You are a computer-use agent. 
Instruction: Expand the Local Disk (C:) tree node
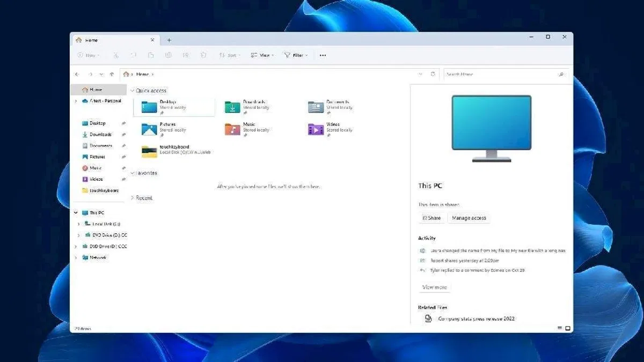(79, 224)
